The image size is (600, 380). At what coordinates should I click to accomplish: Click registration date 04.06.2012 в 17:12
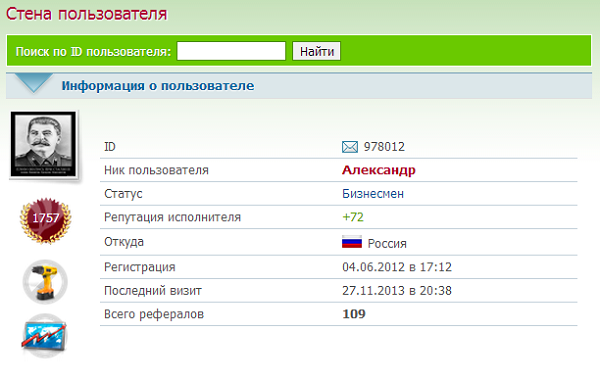pyautogui.click(x=397, y=267)
